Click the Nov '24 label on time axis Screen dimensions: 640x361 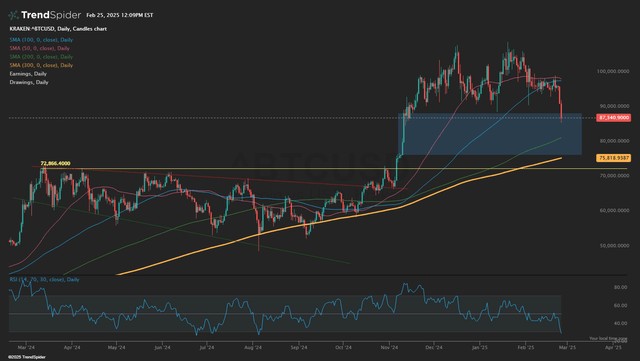coord(389,348)
